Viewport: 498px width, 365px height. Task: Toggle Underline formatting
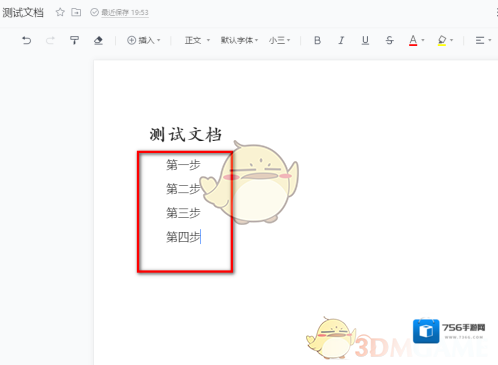pyautogui.click(x=365, y=40)
